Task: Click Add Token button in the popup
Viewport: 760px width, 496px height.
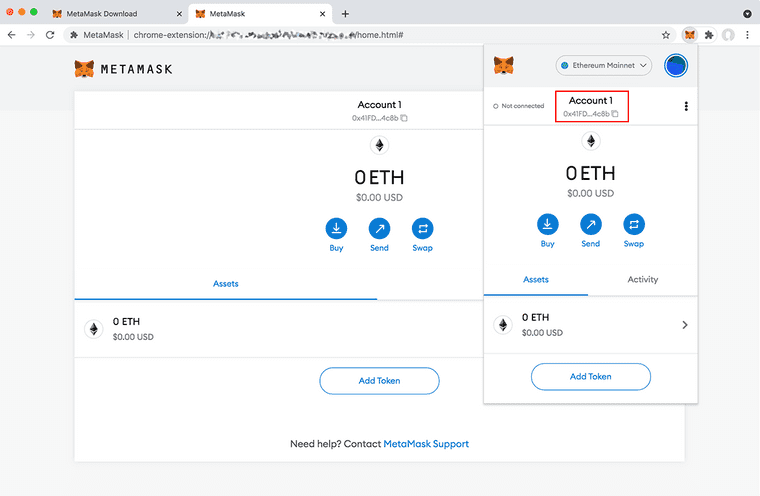Action: point(591,377)
